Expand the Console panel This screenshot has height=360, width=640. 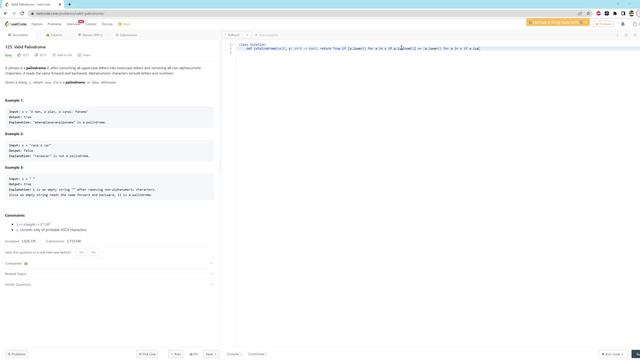click(x=234, y=354)
